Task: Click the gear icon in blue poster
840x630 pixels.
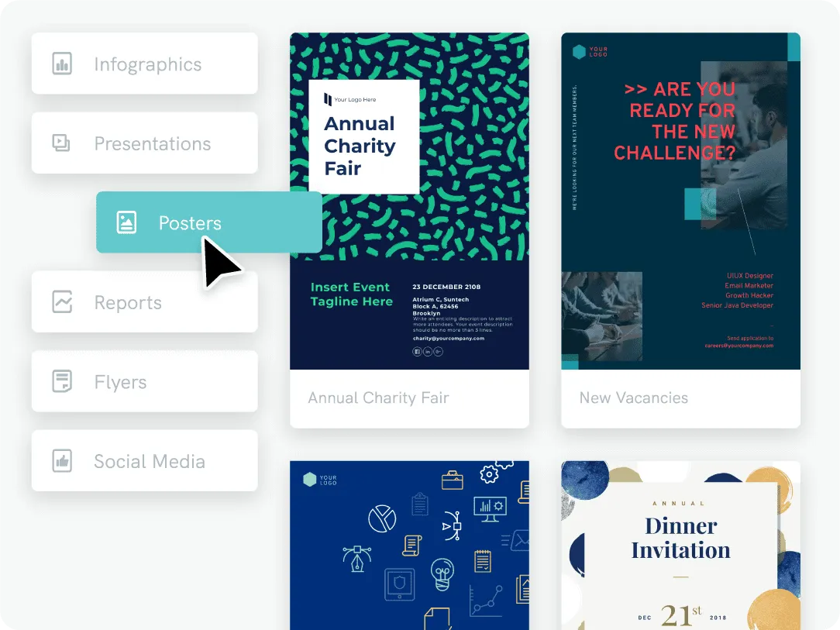Action: [488, 474]
